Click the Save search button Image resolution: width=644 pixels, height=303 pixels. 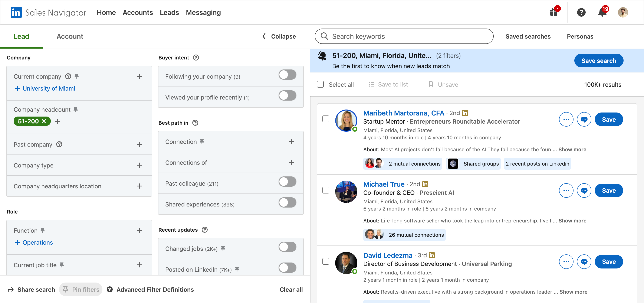click(598, 61)
